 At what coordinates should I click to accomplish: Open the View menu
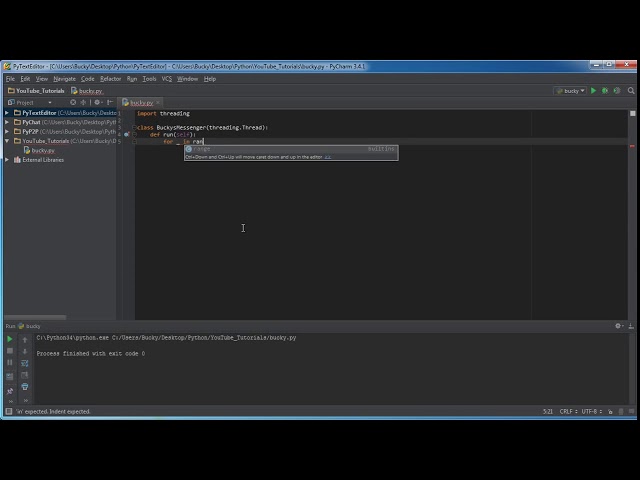[x=42, y=79]
